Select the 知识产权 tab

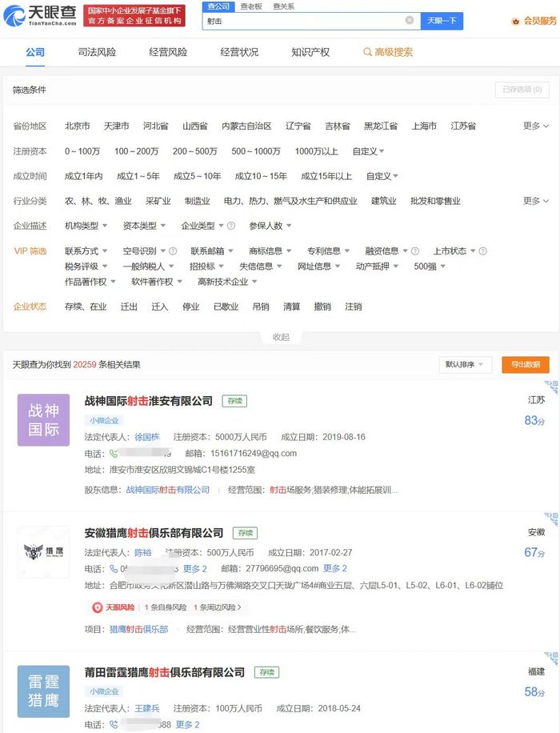pos(310,52)
